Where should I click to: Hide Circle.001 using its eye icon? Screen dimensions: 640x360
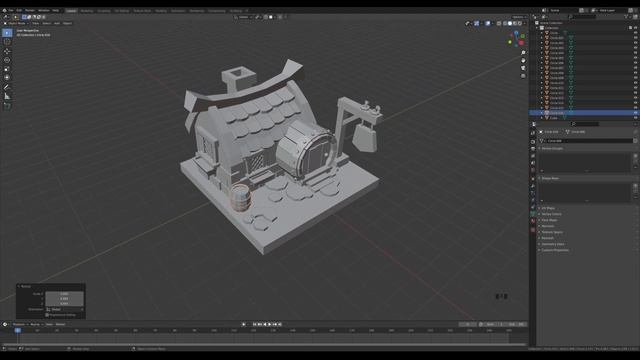click(636, 38)
